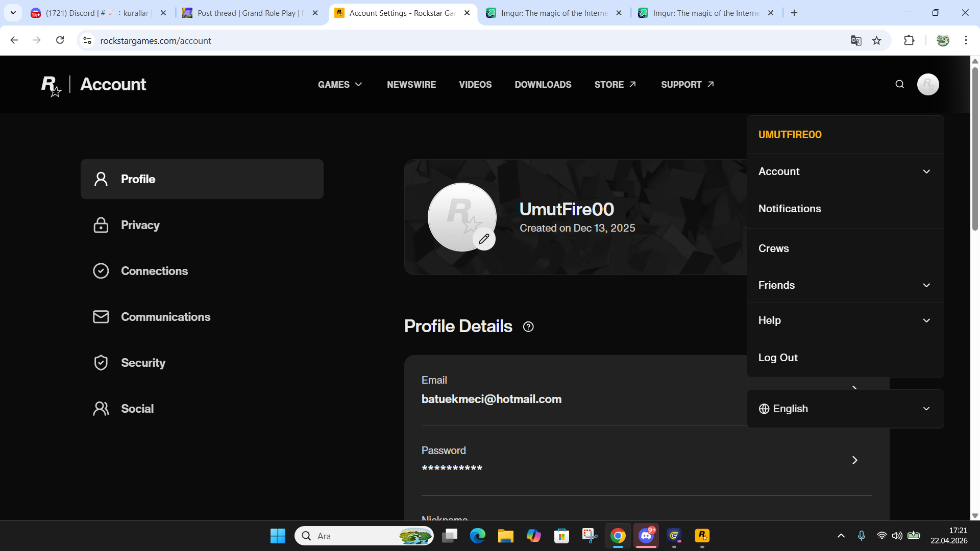Open Chrome extensions puzzle icon
The image size is (980, 551).
(909, 40)
